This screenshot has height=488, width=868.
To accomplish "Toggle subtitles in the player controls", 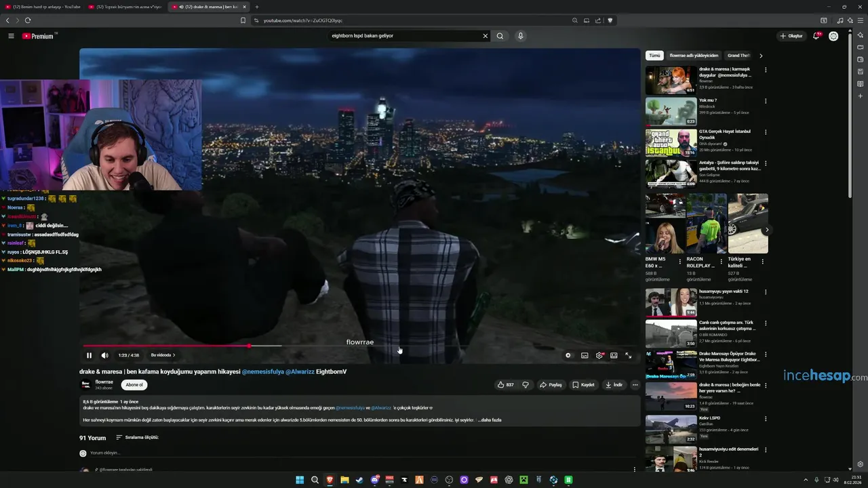I will (x=585, y=355).
